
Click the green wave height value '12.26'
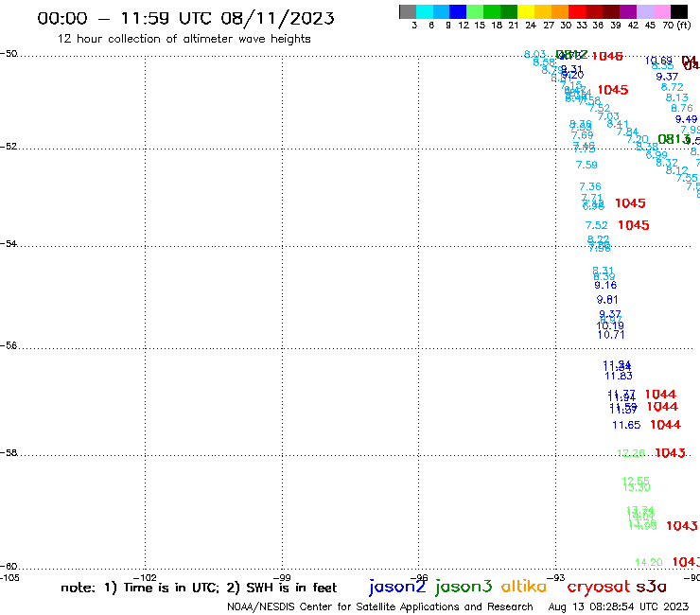[x=631, y=453]
